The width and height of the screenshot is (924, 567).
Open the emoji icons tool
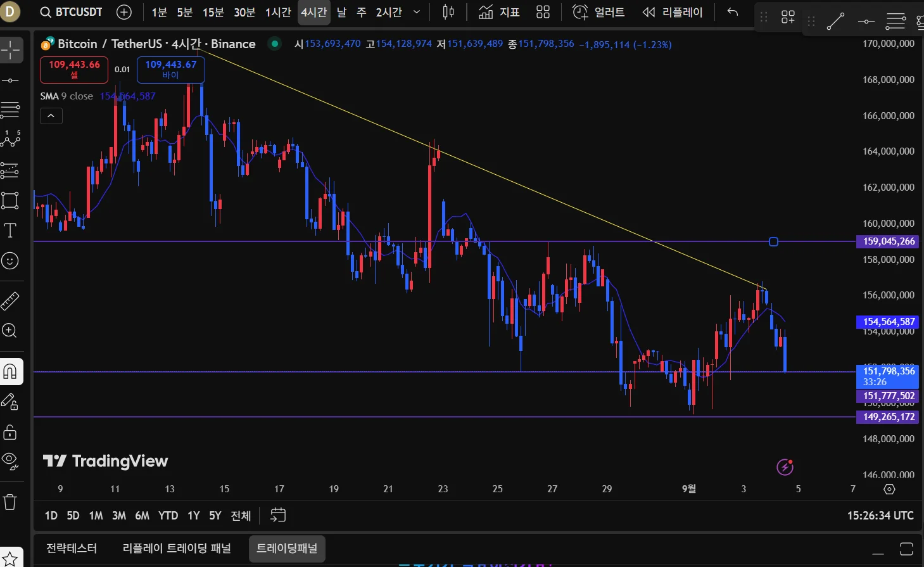point(10,260)
